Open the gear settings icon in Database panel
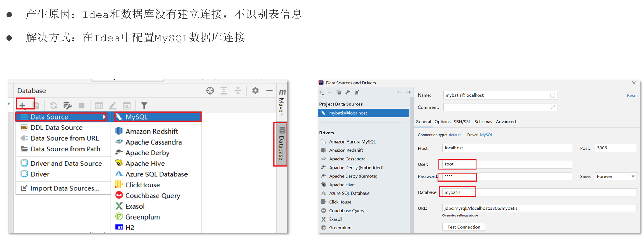This screenshot has width=644, height=237. (x=255, y=91)
